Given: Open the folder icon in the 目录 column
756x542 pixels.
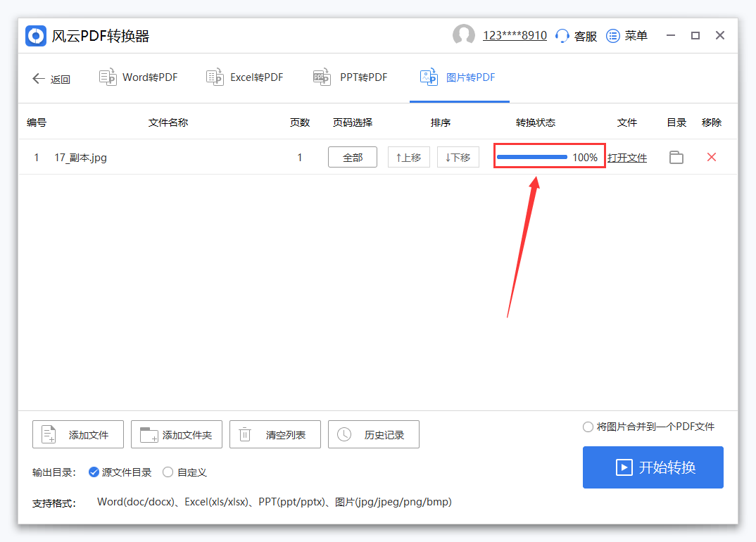Looking at the screenshot, I should (676, 157).
